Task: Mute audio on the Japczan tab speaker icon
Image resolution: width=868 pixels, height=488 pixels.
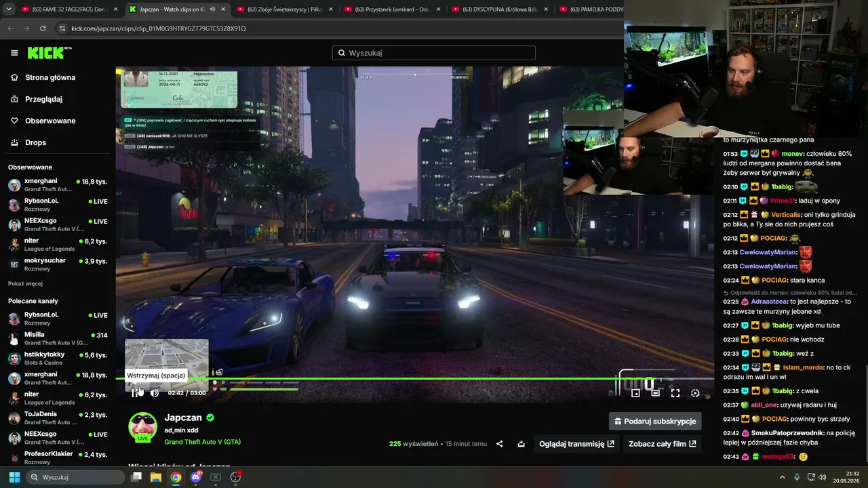Action: click(212, 9)
